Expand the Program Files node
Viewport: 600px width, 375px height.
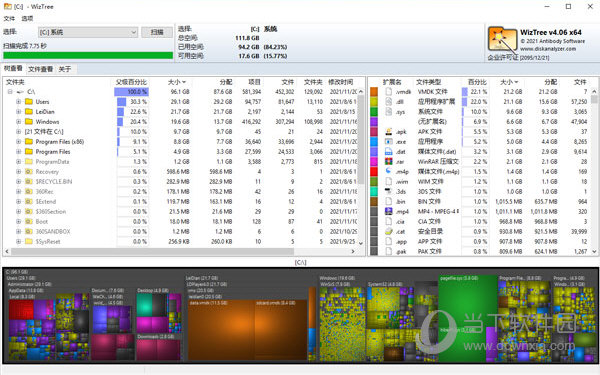[x=18, y=152]
